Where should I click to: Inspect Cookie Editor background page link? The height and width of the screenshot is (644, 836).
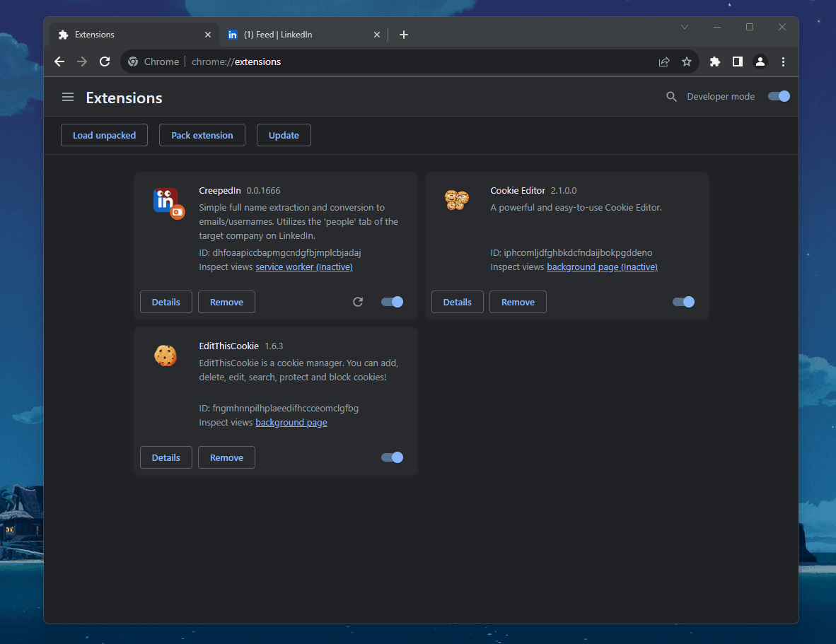[602, 267]
